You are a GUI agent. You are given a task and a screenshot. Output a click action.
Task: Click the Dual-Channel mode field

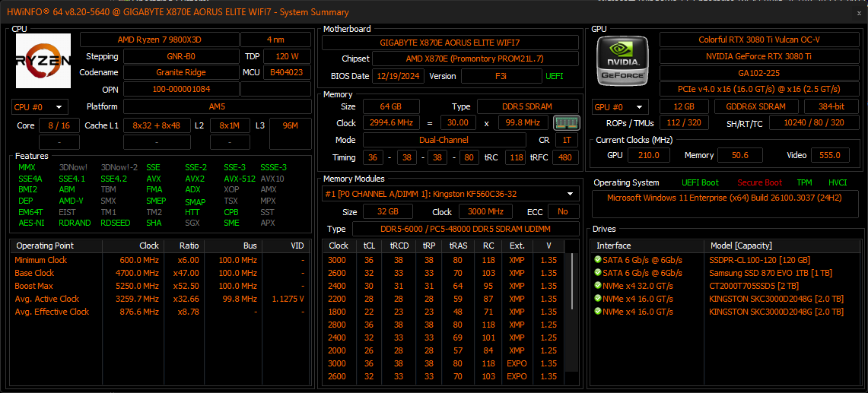444,140
